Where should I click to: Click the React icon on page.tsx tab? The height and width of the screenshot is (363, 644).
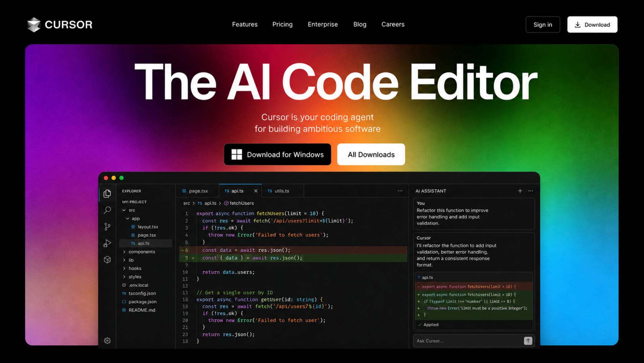[x=184, y=191]
